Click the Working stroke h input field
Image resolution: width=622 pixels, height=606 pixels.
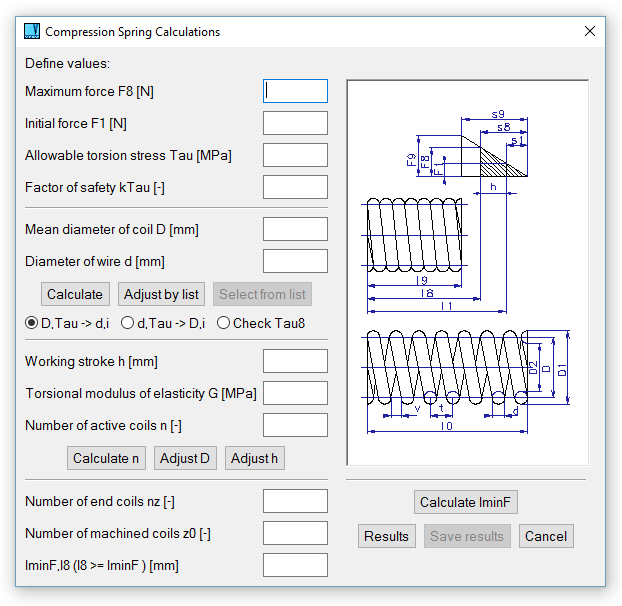295,361
